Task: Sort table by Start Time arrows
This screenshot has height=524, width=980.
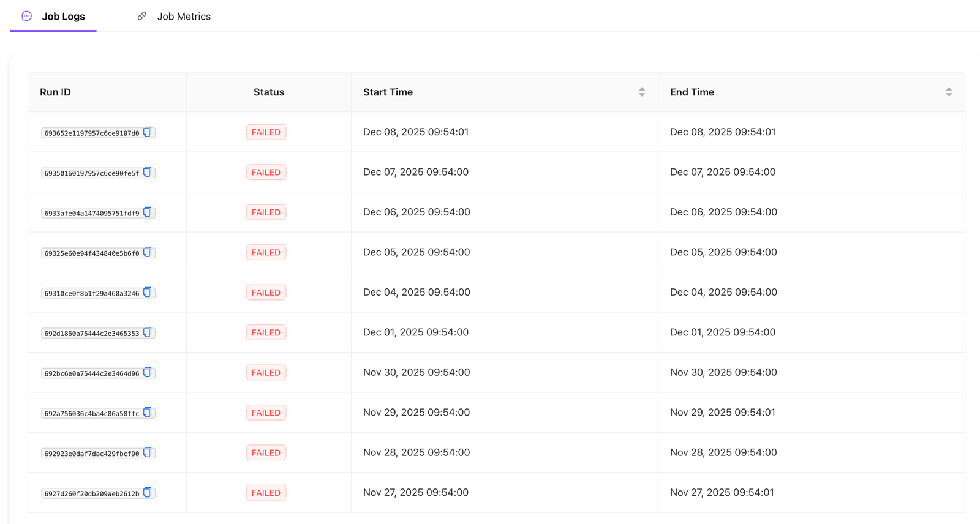Action: (642, 92)
